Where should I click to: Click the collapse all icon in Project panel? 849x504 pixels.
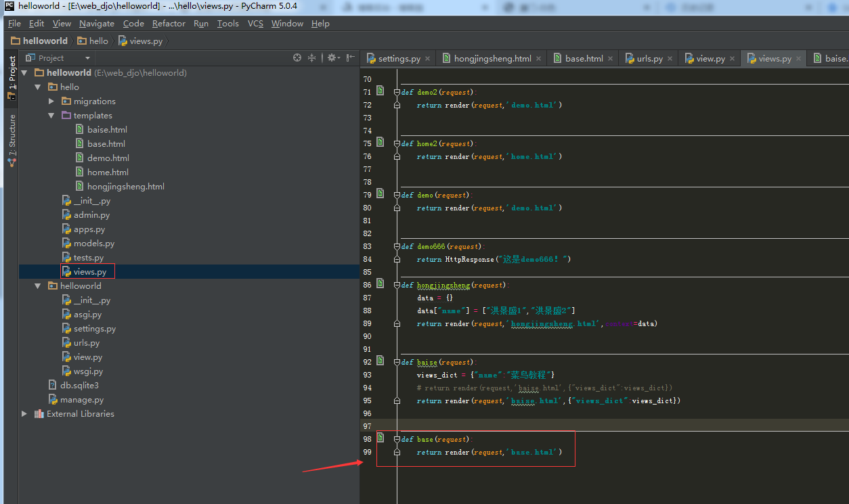click(x=312, y=58)
